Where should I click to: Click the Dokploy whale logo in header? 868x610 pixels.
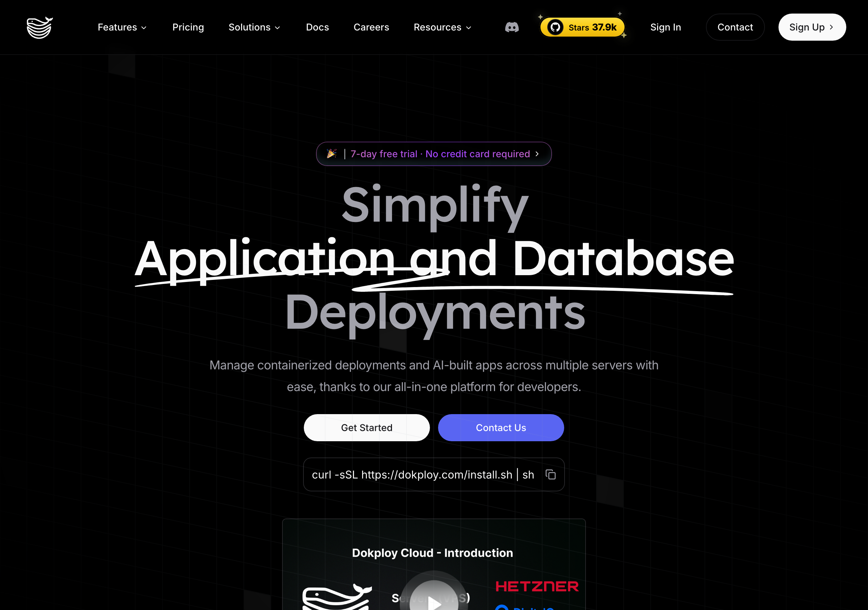coord(40,27)
